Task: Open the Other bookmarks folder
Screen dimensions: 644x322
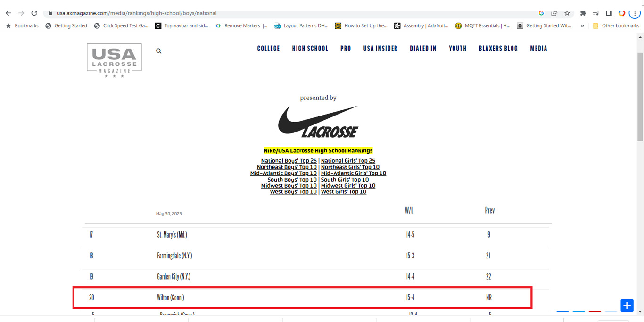Action: [x=616, y=26]
